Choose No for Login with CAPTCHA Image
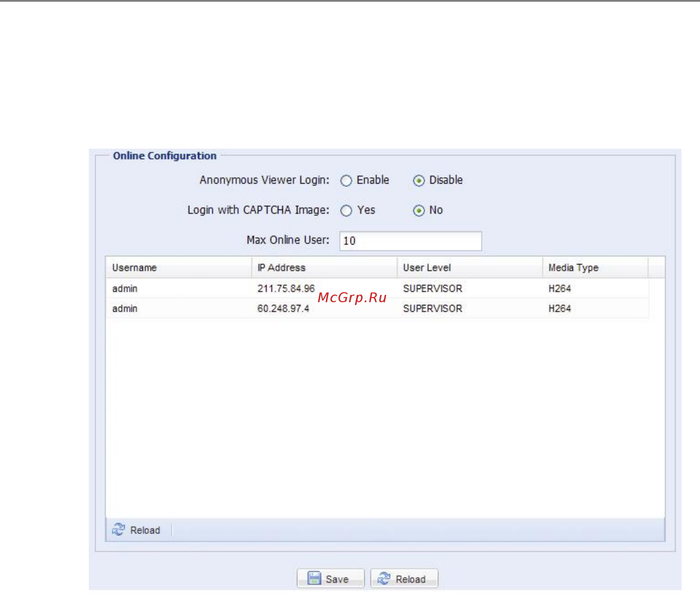This screenshot has width=700, height=594. (x=419, y=211)
